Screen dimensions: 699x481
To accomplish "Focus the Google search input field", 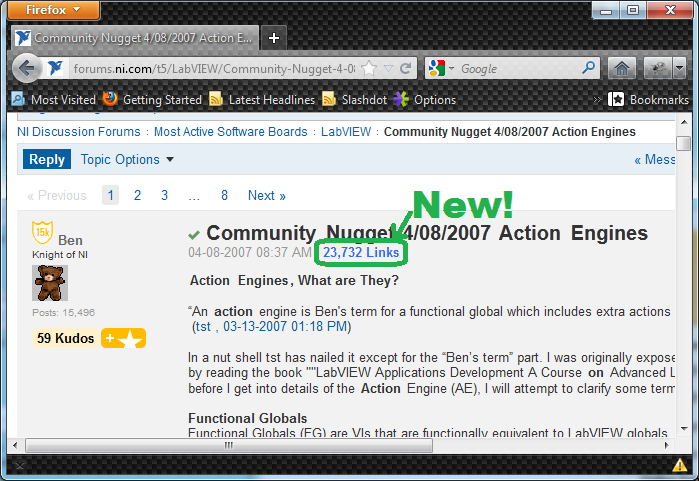I will (x=519, y=69).
